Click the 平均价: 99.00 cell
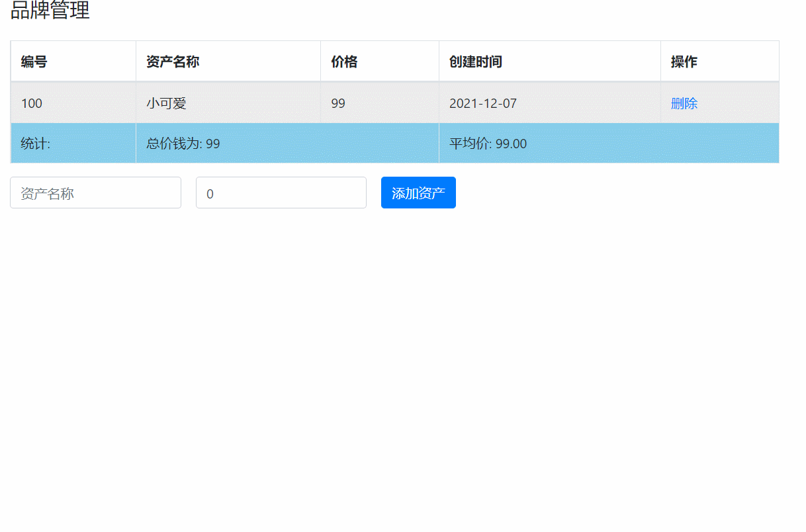 tap(487, 143)
